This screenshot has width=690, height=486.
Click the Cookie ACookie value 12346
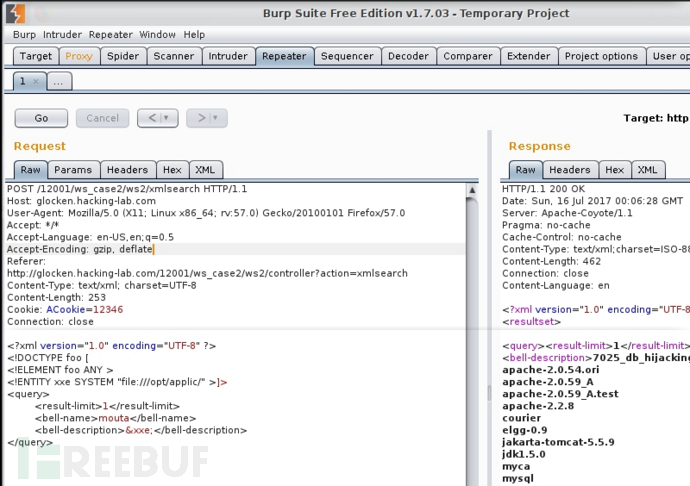(x=108, y=309)
